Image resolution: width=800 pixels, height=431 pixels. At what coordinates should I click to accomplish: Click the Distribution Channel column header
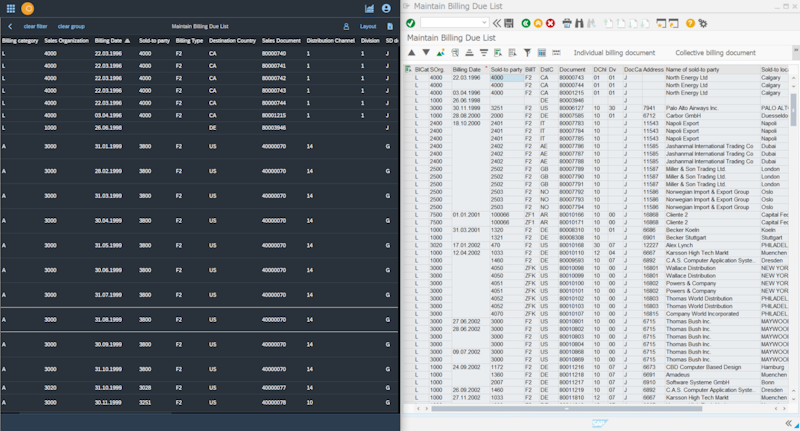pos(331,40)
